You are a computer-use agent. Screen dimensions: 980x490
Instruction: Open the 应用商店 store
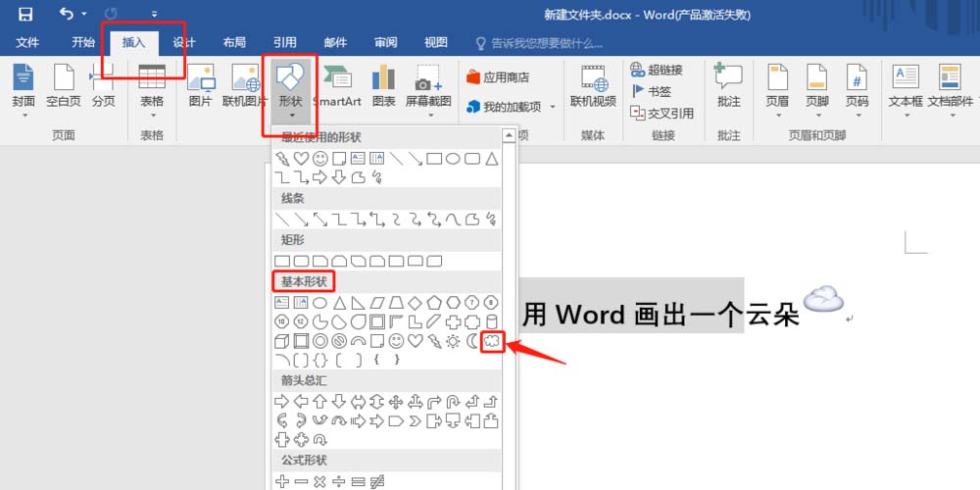pyautogui.click(x=498, y=77)
